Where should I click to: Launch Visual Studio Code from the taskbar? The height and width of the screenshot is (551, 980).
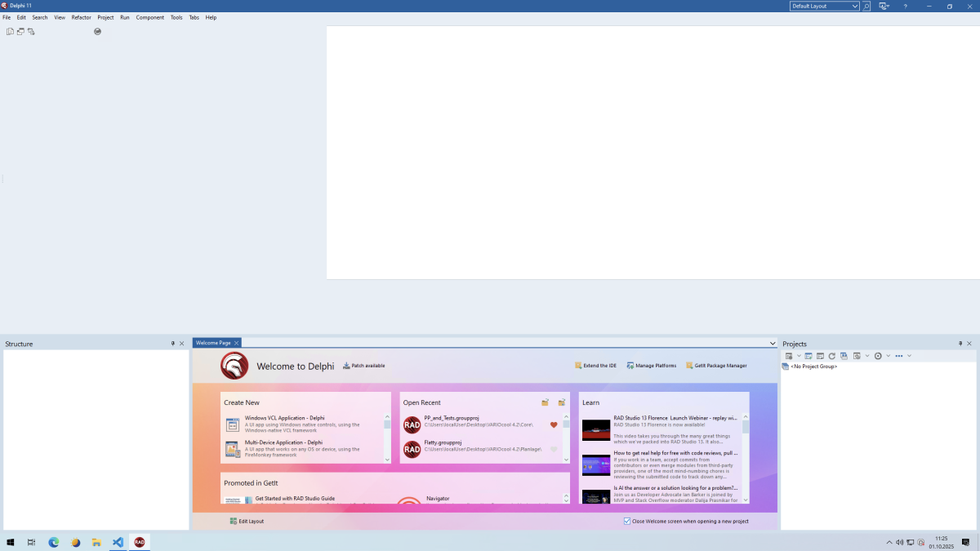tap(118, 542)
